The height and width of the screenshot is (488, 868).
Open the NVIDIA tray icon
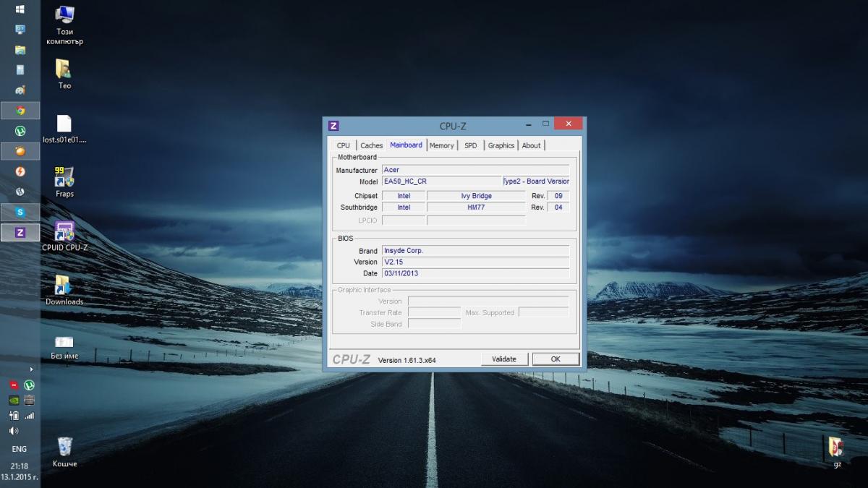point(14,400)
